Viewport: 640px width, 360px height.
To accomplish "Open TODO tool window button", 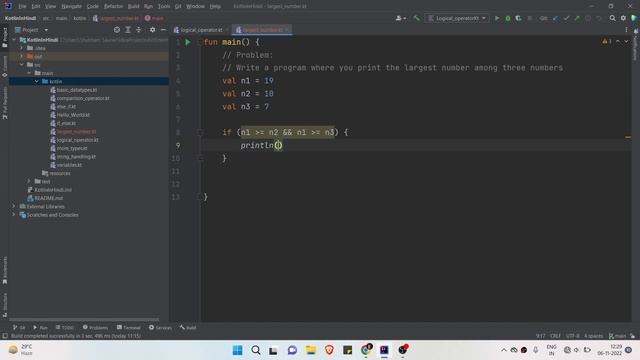I will click(x=64, y=327).
